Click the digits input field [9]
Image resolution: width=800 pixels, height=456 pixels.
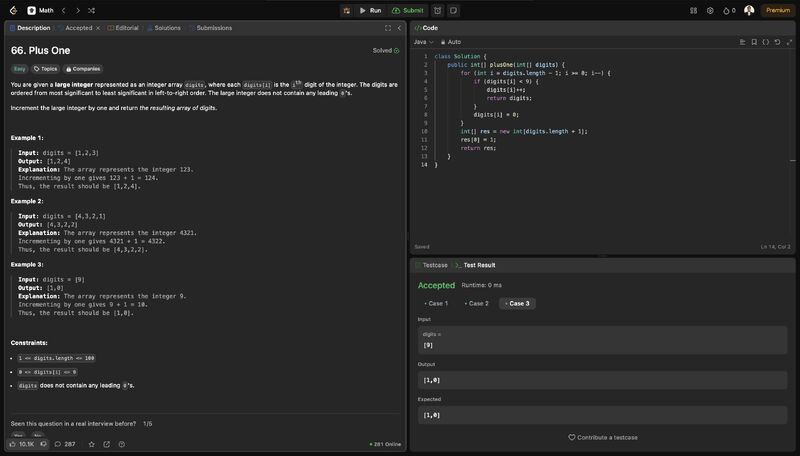point(602,340)
